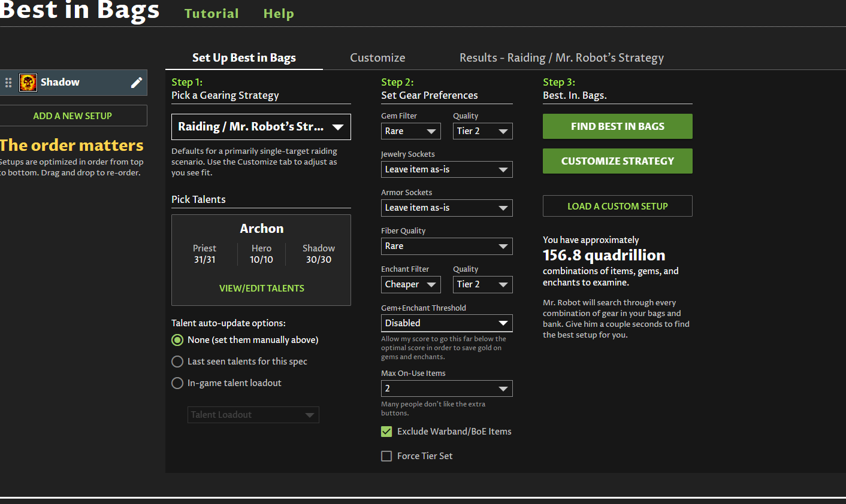Viewport: 846px width, 504px height.
Task: Select 'None (set them manually above)' radio option
Action: click(177, 340)
